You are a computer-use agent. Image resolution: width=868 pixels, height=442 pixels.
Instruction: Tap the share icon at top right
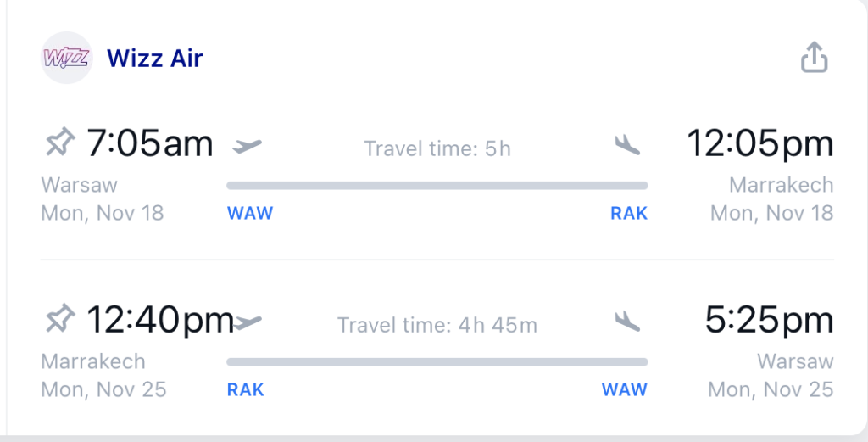[815, 57]
